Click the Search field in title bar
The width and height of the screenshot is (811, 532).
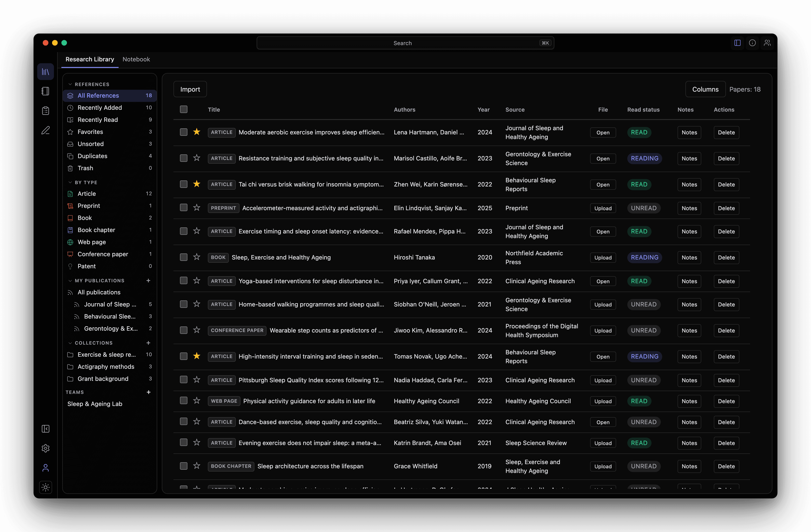tap(405, 43)
